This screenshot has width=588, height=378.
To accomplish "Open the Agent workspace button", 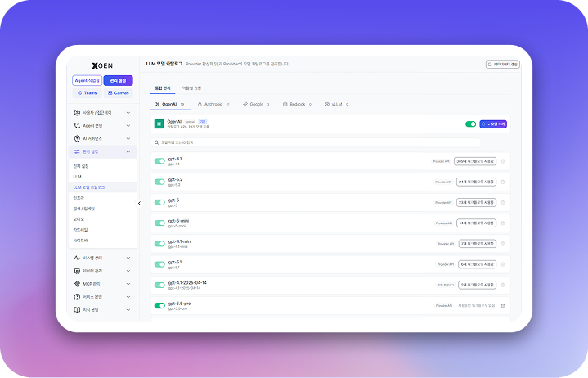I will point(87,81).
